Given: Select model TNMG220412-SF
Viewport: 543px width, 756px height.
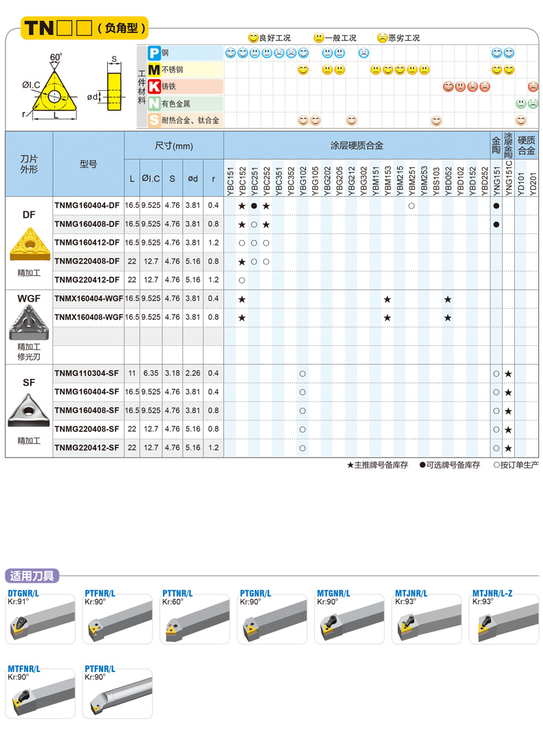Looking at the screenshot, I should pyautogui.click(x=86, y=448).
